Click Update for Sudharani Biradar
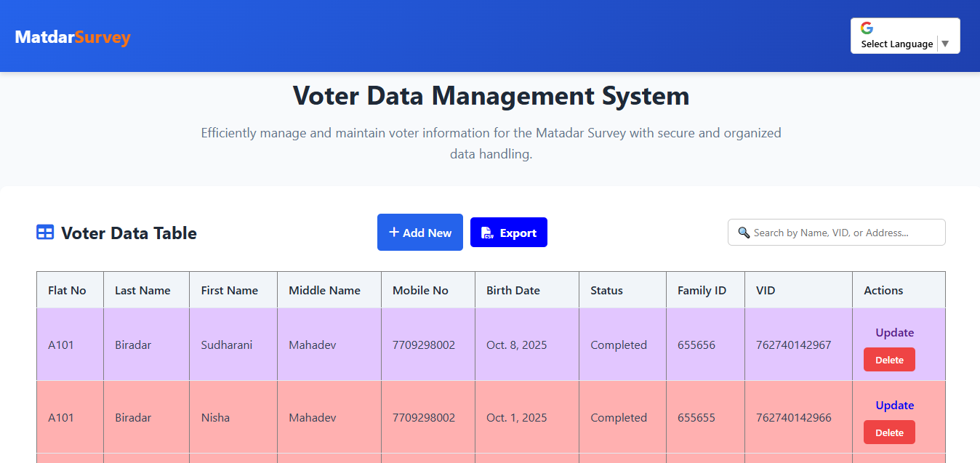 (894, 332)
